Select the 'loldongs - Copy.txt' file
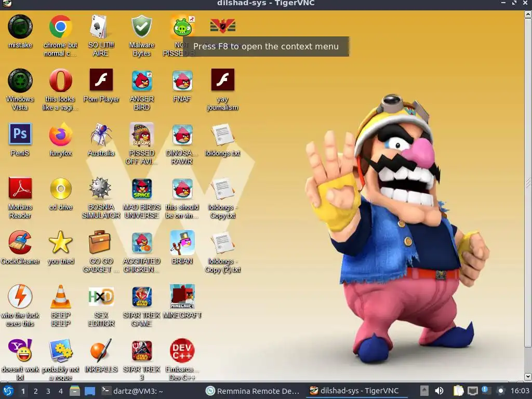The width and height of the screenshot is (532, 399). [x=222, y=188]
